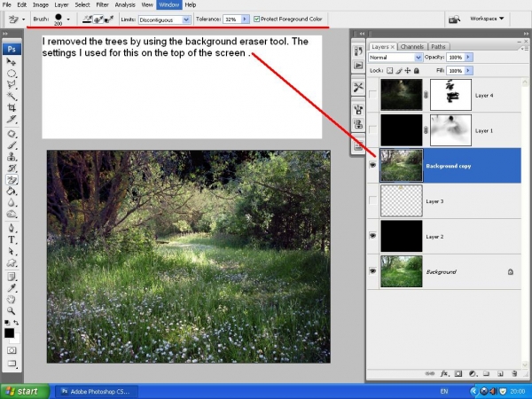Image resolution: width=532 pixels, height=399 pixels.
Task: Select the Eyedropper tool
Action: tap(12, 288)
